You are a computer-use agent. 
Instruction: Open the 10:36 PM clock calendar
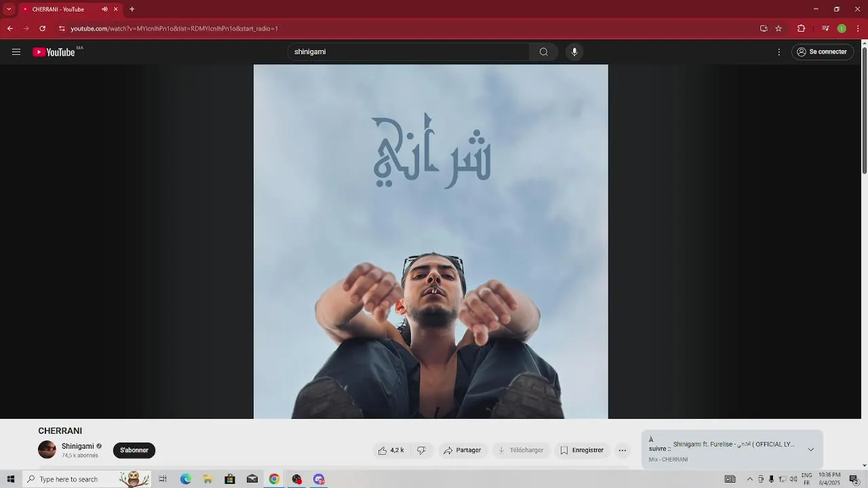pyautogui.click(x=829, y=479)
